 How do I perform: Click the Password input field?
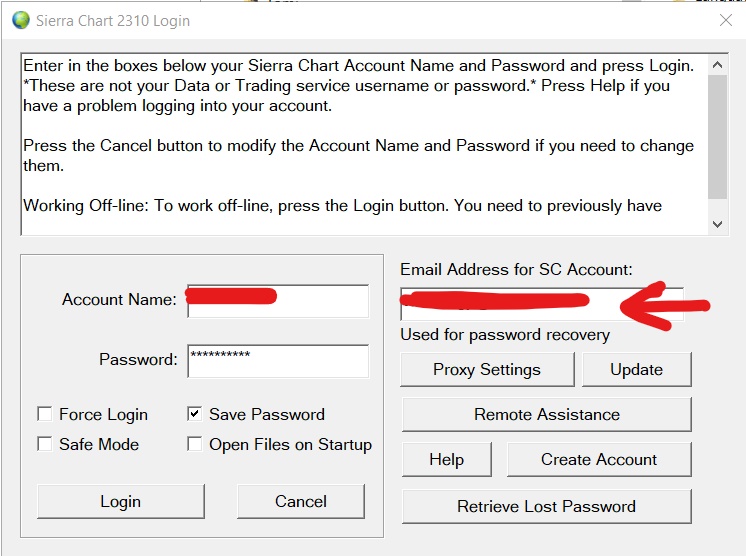(278, 360)
